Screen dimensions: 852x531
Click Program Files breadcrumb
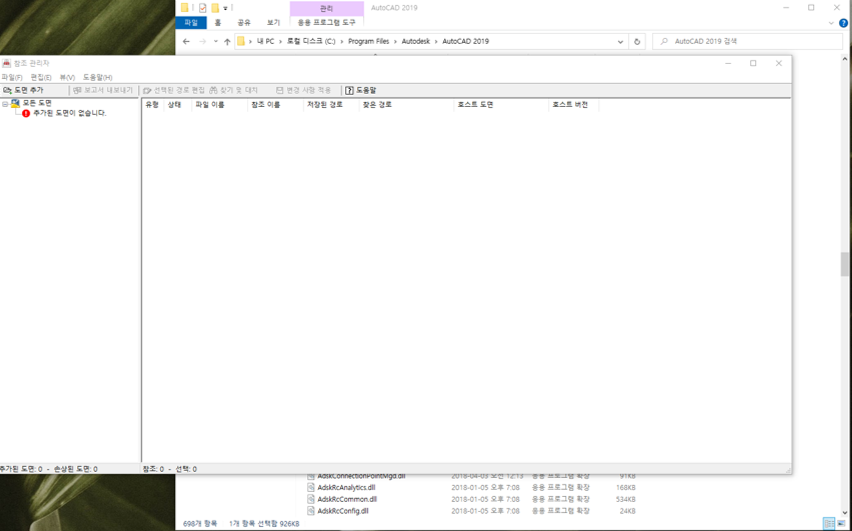(x=368, y=41)
